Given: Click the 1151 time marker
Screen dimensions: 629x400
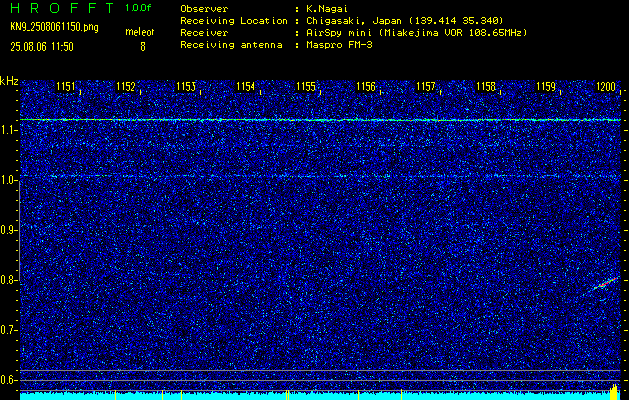Looking at the screenshot, I should tap(66, 86).
